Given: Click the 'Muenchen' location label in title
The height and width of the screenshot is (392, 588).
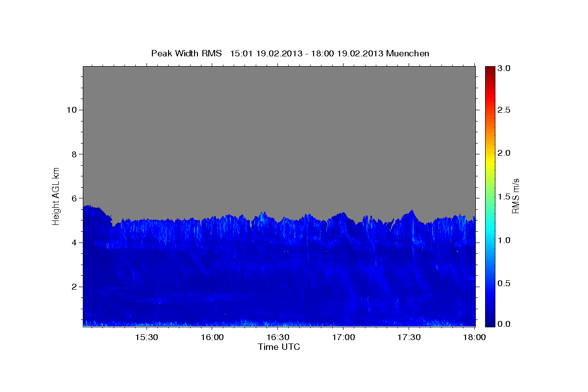Looking at the screenshot, I should pos(408,53).
